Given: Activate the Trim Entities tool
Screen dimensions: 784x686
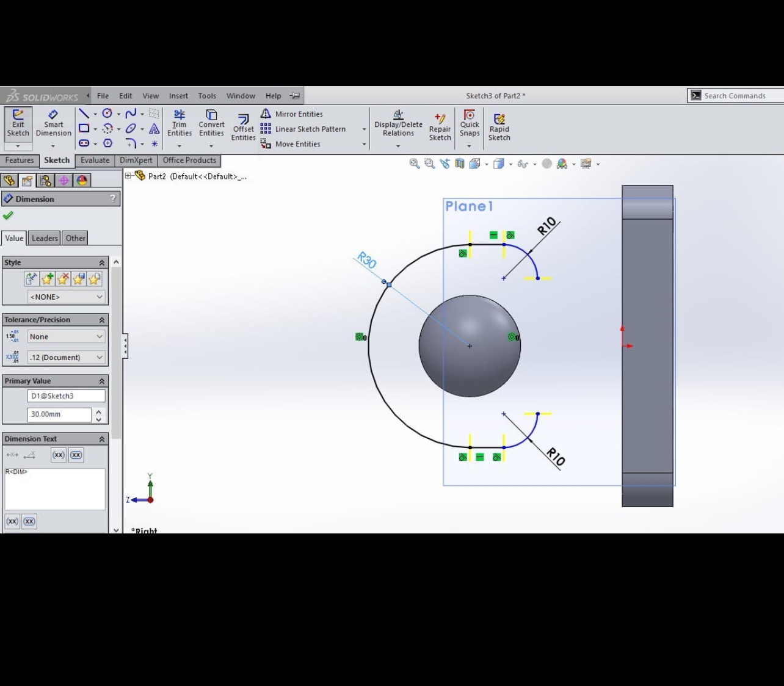Looking at the screenshot, I should [x=179, y=123].
